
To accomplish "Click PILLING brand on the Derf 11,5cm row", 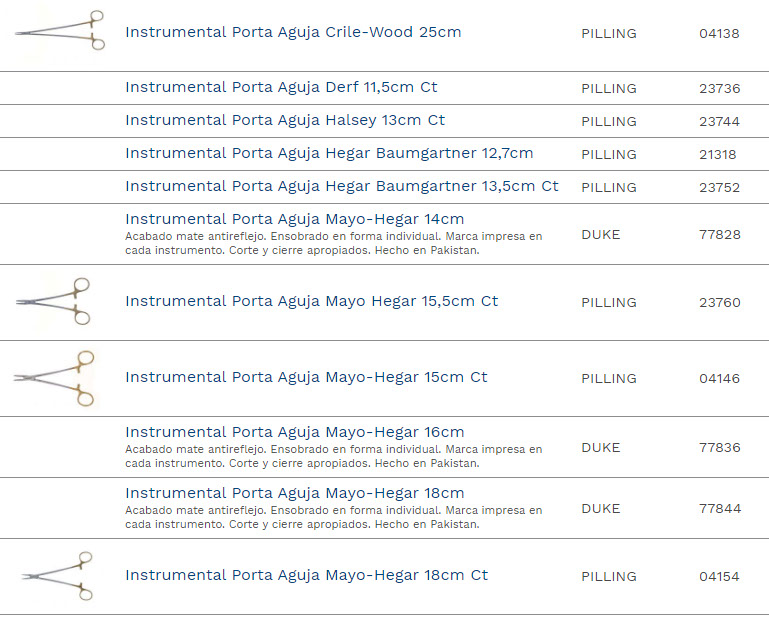I will (x=608, y=88).
